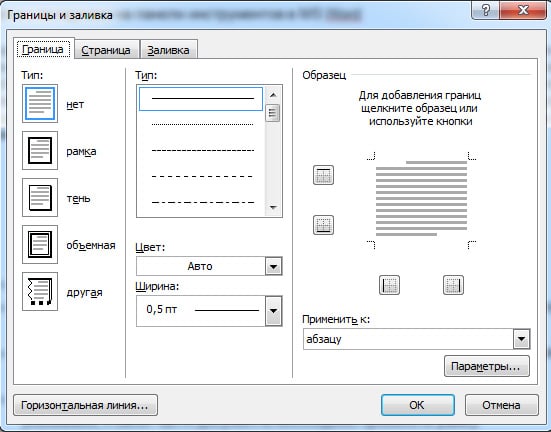
Task: Pick the 'тень' shadow border icon
Action: pos(40,198)
